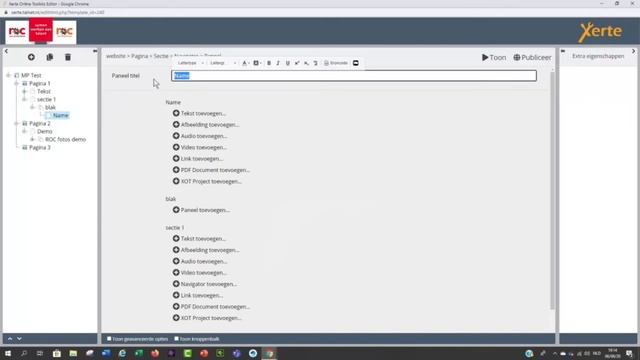
Task: Click the last black toolbar icon
Action: 356,63
